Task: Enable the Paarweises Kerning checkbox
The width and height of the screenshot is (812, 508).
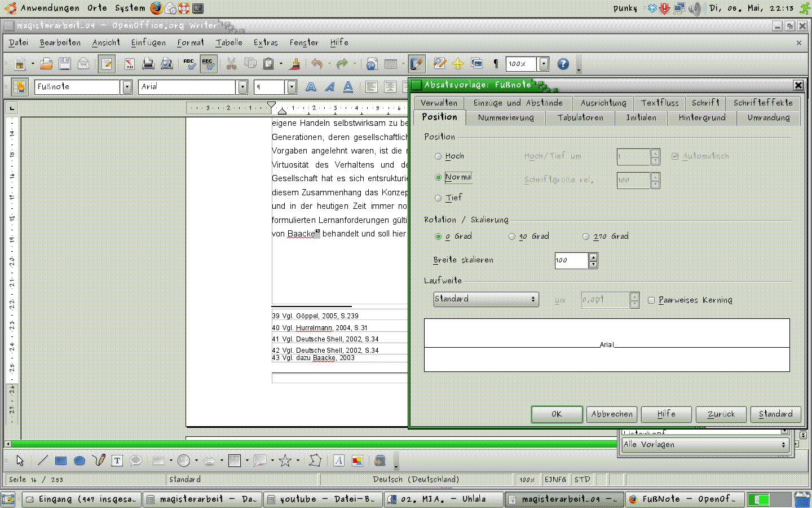Action: pyautogui.click(x=651, y=300)
